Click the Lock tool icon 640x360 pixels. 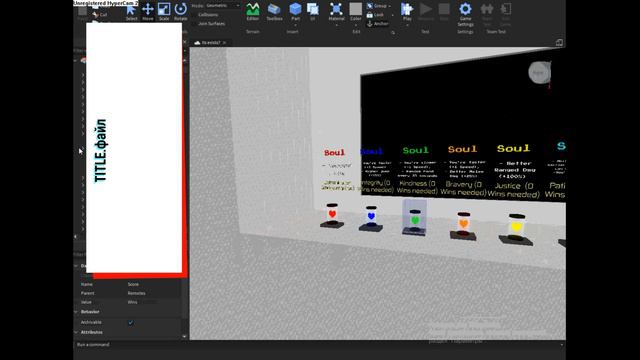click(370, 15)
